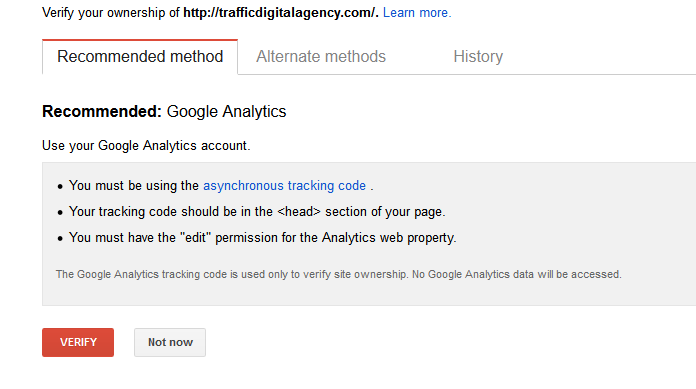Switch to the Alternate methods tab
The width and height of the screenshot is (696, 389).
click(321, 56)
